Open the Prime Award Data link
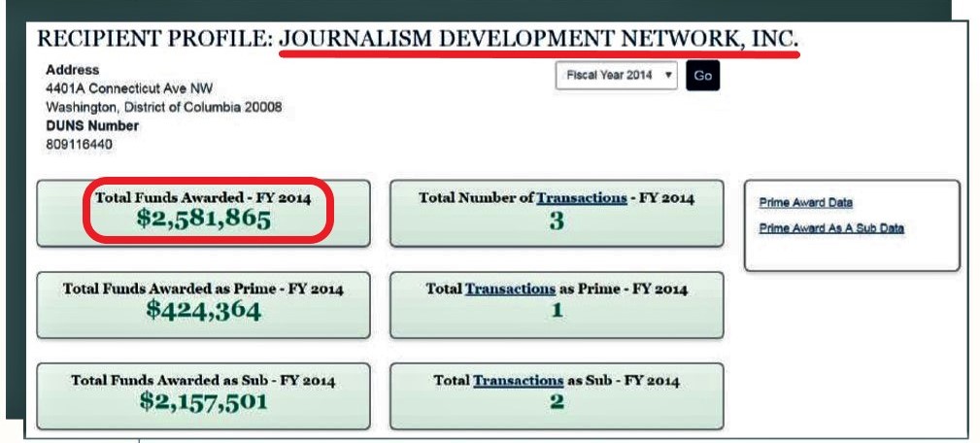 pyautogui.click(x=805, y=203)
